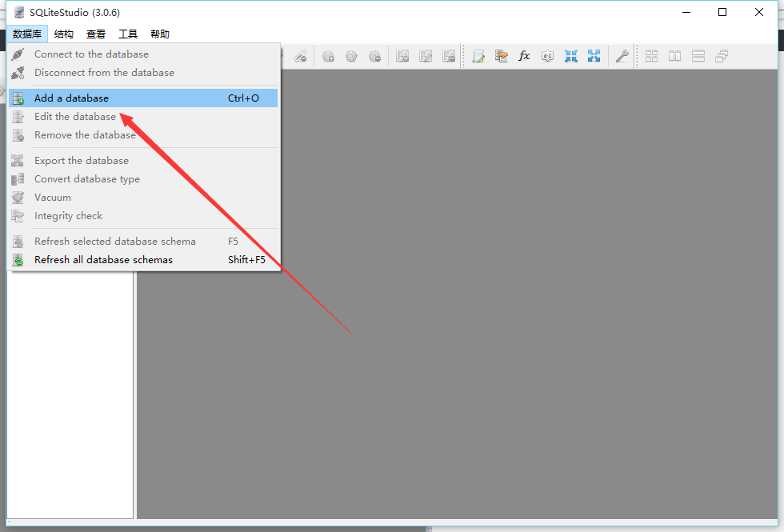Open the DDL history toolbar icon
The image size is (784, 532).
[502, 56]
